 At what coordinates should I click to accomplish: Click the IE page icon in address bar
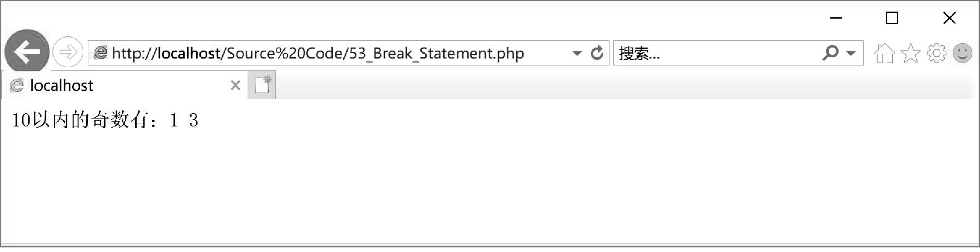[101, 52]
